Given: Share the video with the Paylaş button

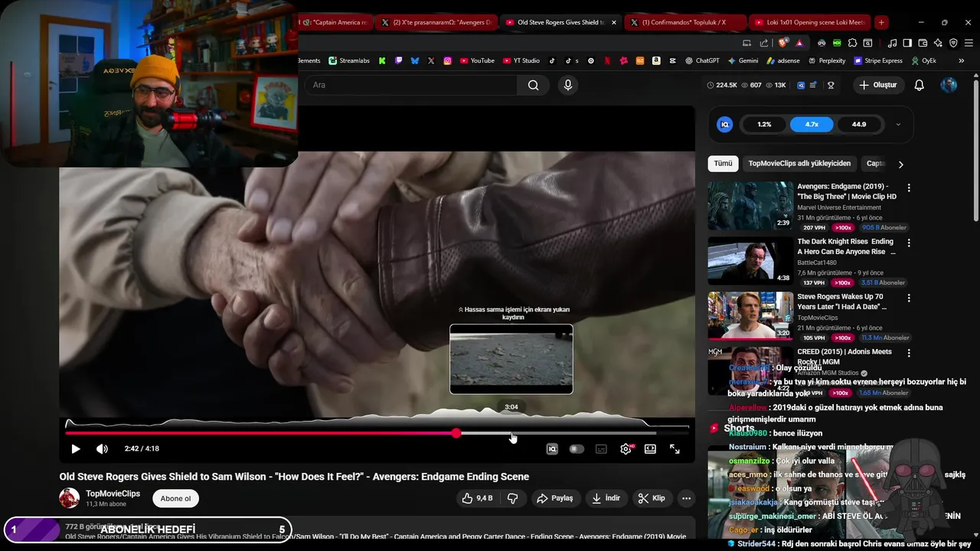Looking at the screenshot, I should tap(554, 498).
